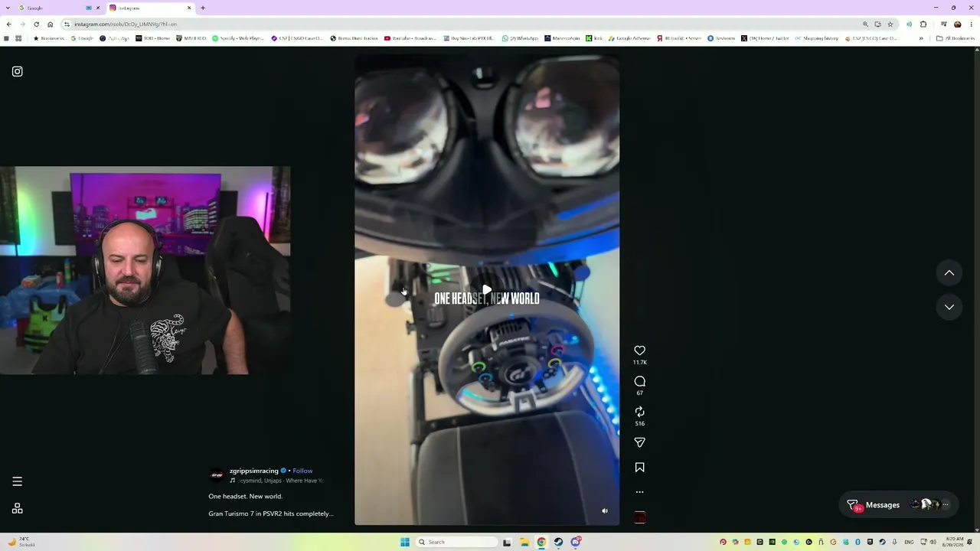View site information for instagram.com

[x=67, y=24]
